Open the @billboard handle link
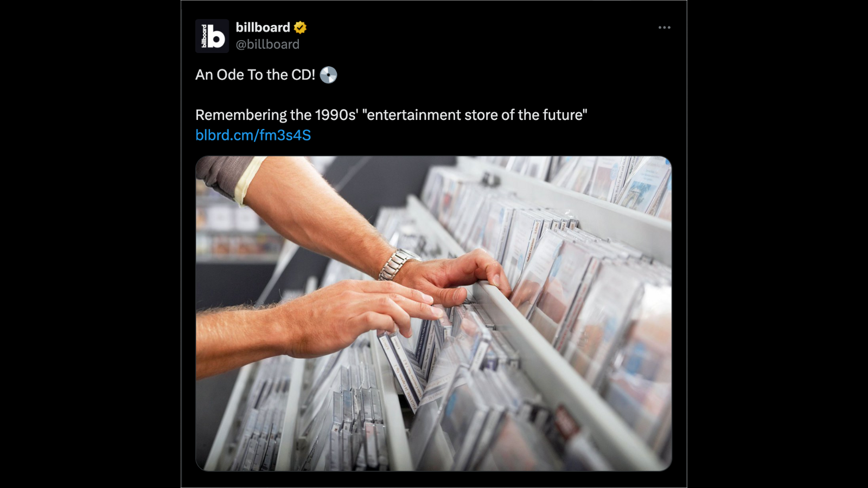The image size is (868, 488). pyautogui.click(x=267, y=44)
